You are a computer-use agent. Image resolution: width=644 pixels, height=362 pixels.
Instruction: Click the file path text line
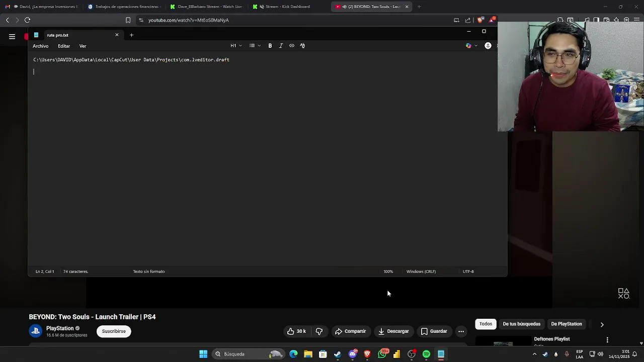pyautogui.click(x=131, y=60)
